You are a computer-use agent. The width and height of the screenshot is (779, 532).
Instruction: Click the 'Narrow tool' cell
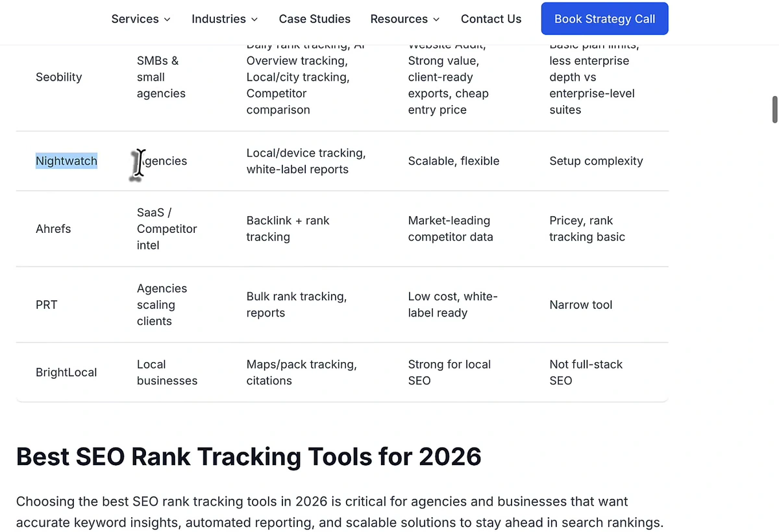[580, 305]
